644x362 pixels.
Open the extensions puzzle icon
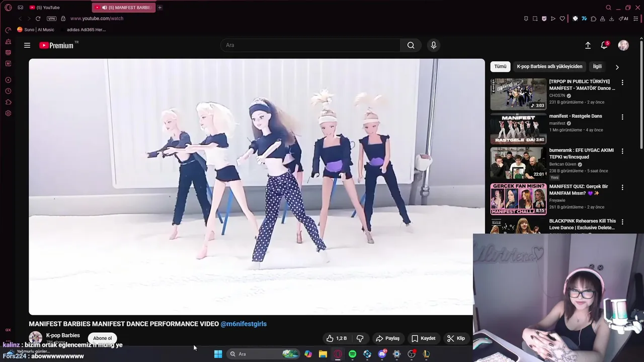click(x=593, y=19)
